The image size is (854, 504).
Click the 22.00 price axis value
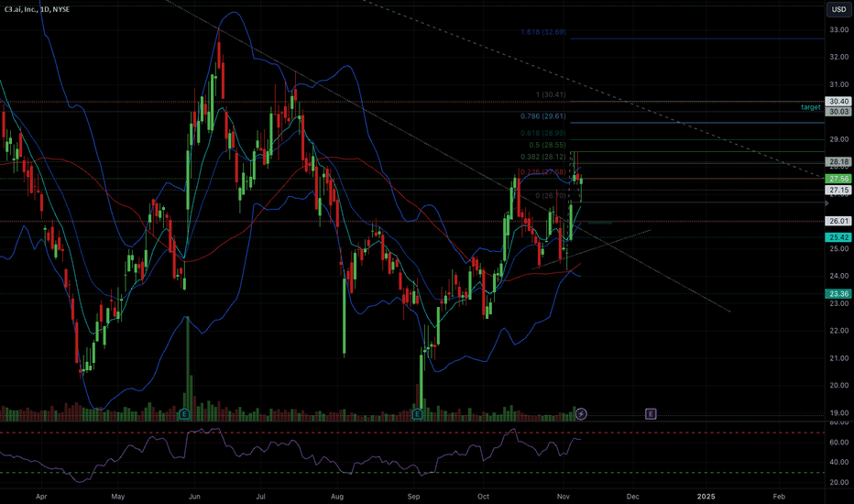[x=838, y=331]
